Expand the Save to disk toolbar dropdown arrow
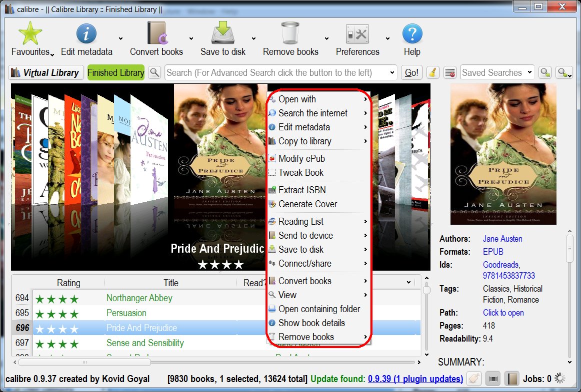581x392 pixels. tap(254, 38)
